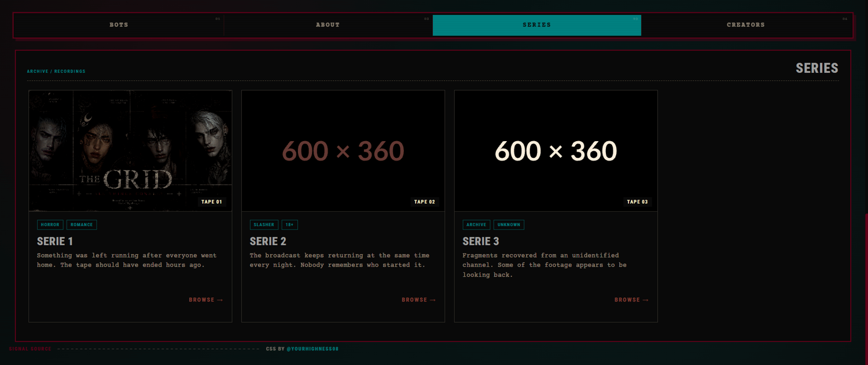Screen dimensions: 868x365
Task: Open the ABOUT tab
Action: tap(328, 25)
